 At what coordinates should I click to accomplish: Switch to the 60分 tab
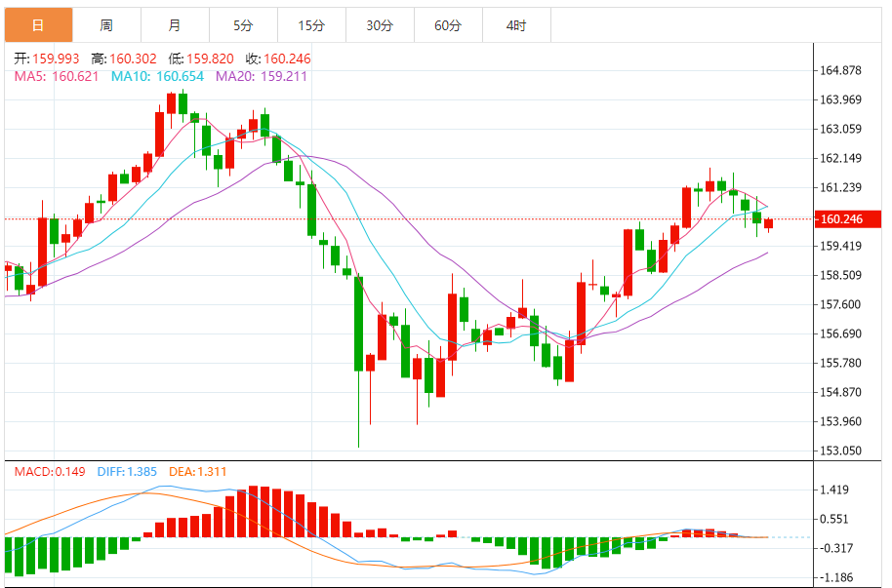pyautogui.click(x=448, y=25)
